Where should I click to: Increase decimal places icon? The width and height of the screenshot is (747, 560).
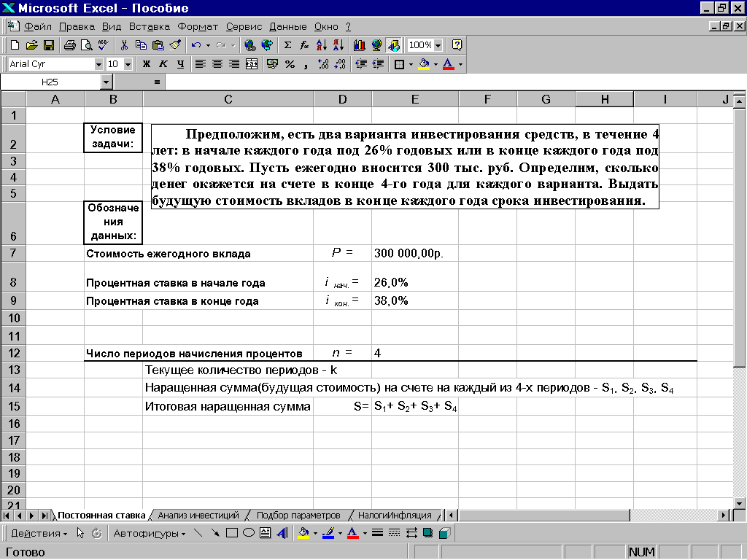[323, 64]
